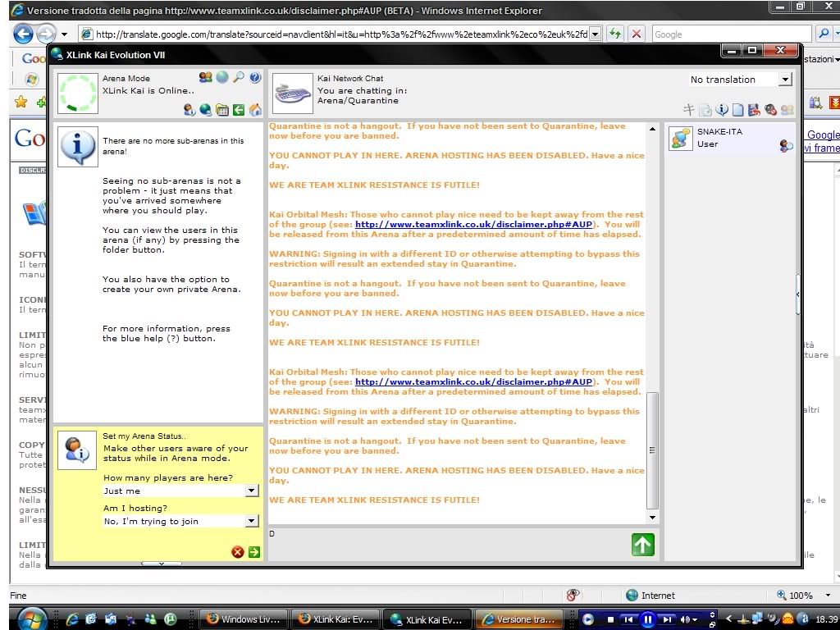The width and height of the screenshot is (840, 630).
Task: Open the folder button to view arena users
Action: click(222, 110)
